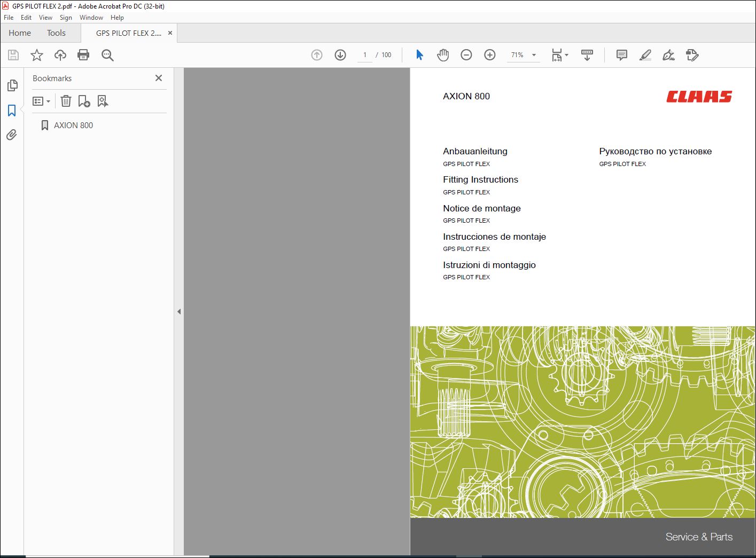Click the upload to cloud icon
The height and width of the screenshot is (558, 756).
click(x=60, y=55)
